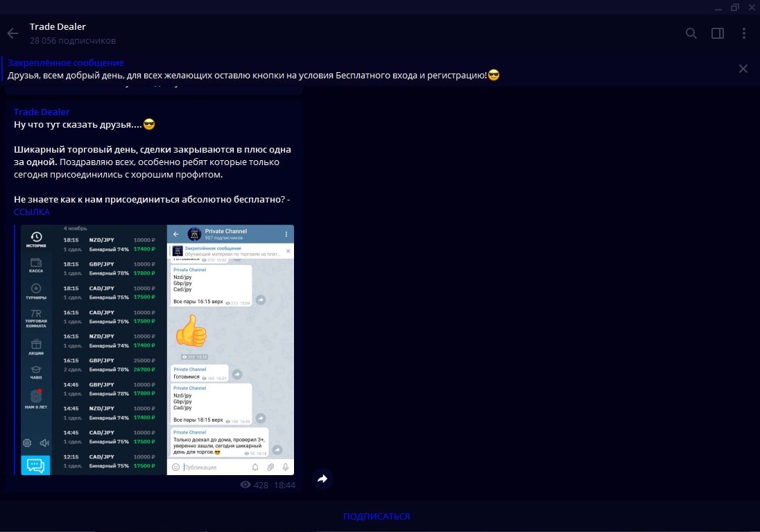Open the attached trading screenshot photo

point(157,350)
